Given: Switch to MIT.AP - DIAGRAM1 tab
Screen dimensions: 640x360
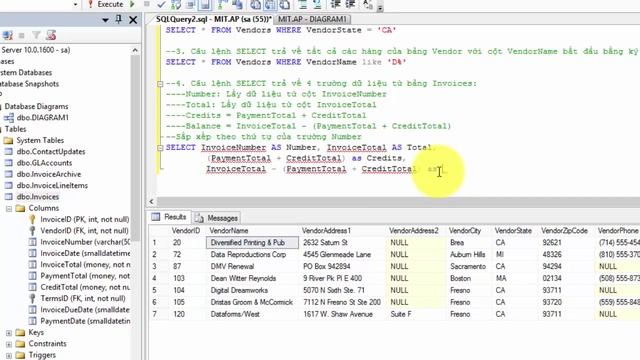Looking at the screenshot, I should tap(312, 19).
